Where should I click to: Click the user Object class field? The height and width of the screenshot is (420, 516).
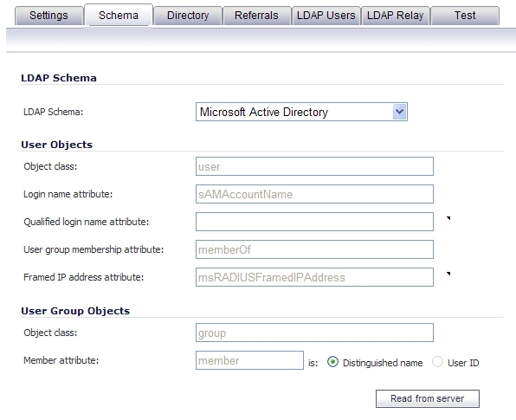[314, 166]
